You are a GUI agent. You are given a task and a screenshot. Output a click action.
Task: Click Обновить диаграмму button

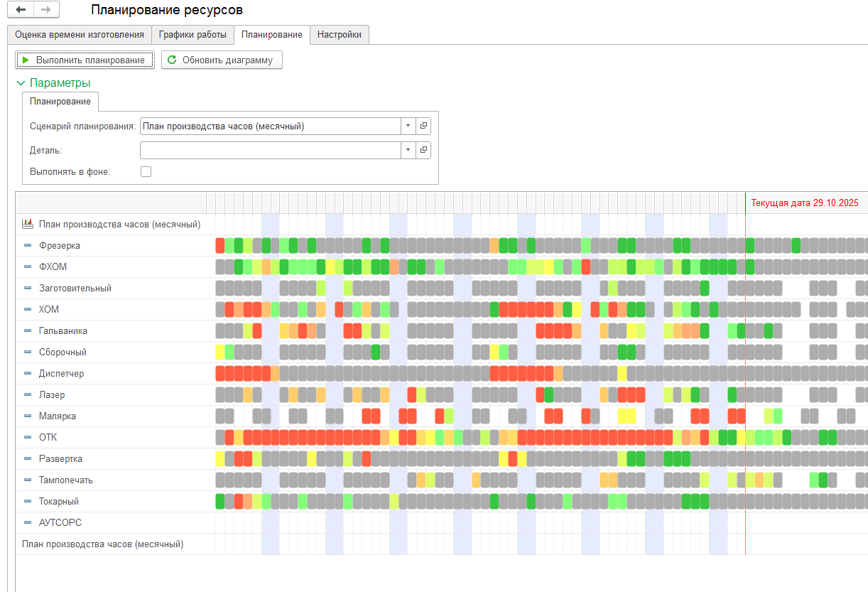(x=221, y=60)
